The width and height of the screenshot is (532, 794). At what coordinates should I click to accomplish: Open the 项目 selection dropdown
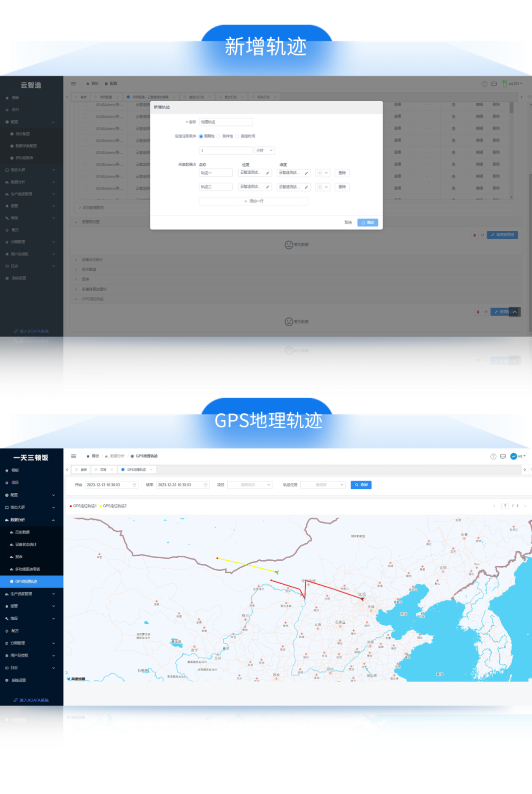[250, 485]
